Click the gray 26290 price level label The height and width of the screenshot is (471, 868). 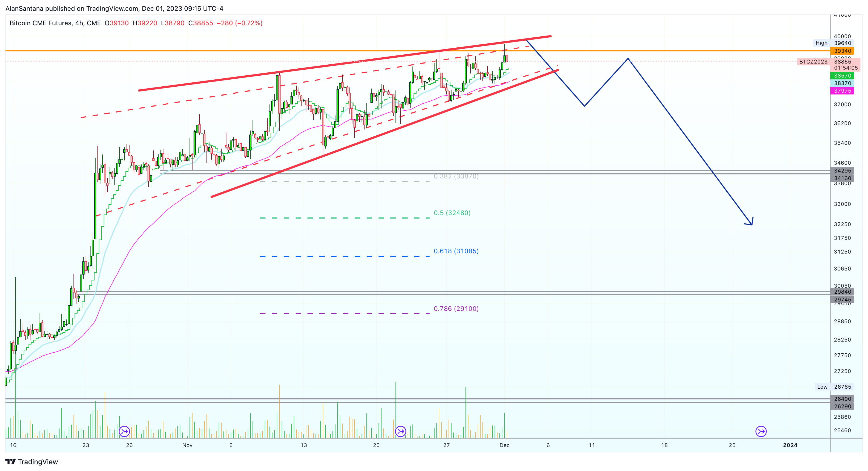pyautogui.click(x=842, y=406)
